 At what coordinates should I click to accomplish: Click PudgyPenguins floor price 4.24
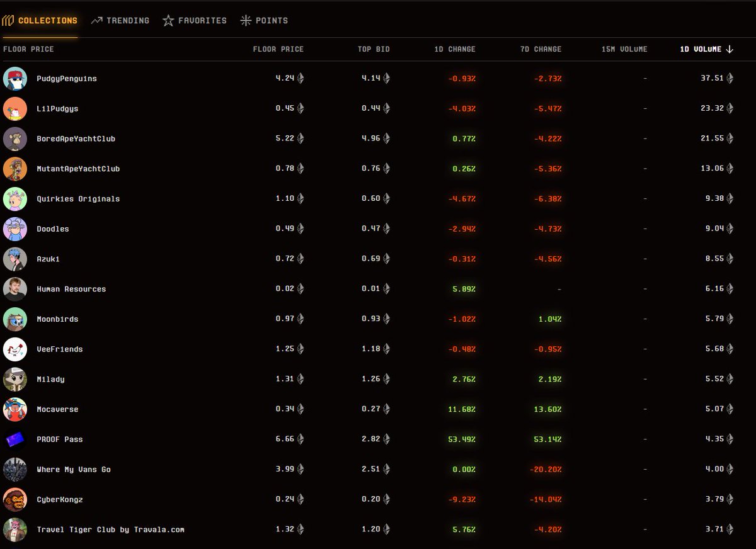[285, 79]
